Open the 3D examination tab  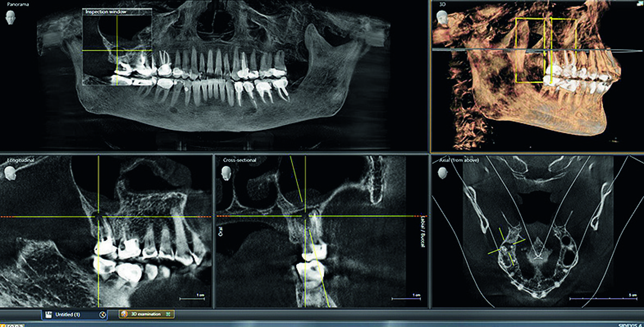point(146,314)
